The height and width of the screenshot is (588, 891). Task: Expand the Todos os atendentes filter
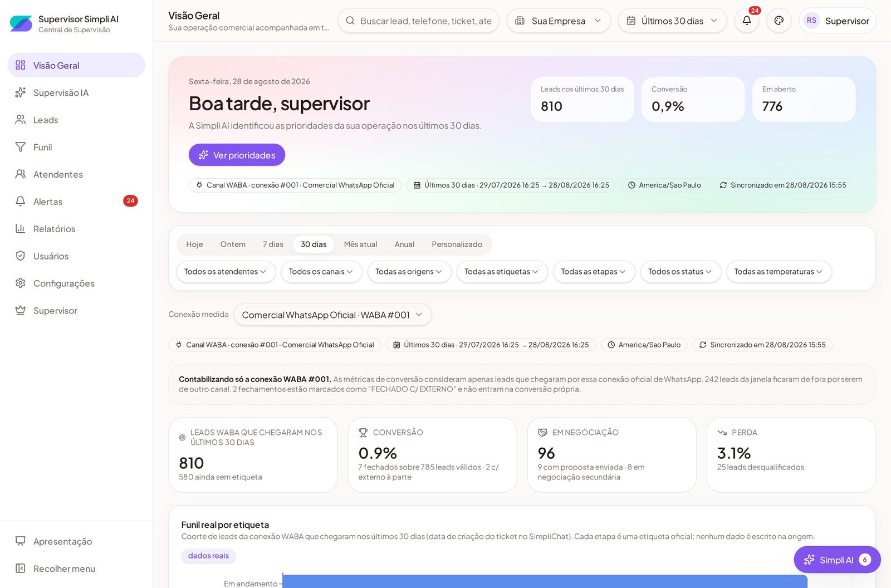tap(226, 272)
